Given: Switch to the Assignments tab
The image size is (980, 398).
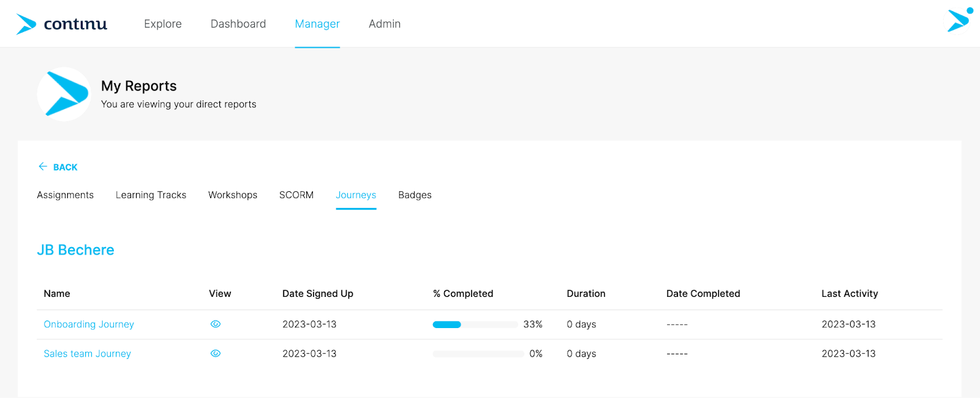Looking at the screenshot, I should click(66, 195).
